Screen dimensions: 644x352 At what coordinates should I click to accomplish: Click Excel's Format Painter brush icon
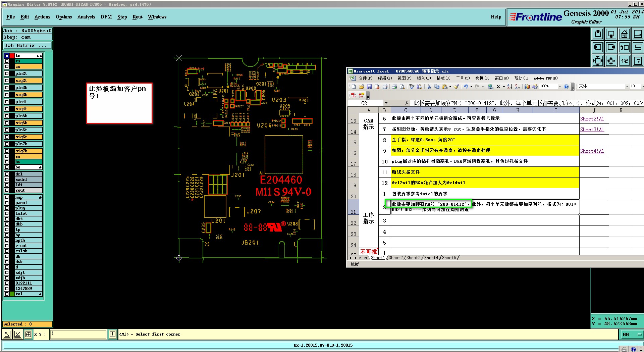pos(457,87)
